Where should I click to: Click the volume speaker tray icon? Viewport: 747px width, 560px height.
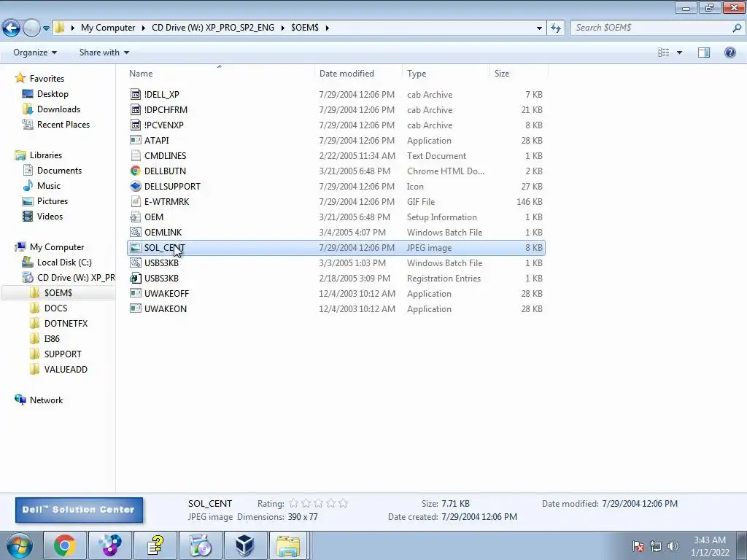pyautogui.click(x=673, y=546)
